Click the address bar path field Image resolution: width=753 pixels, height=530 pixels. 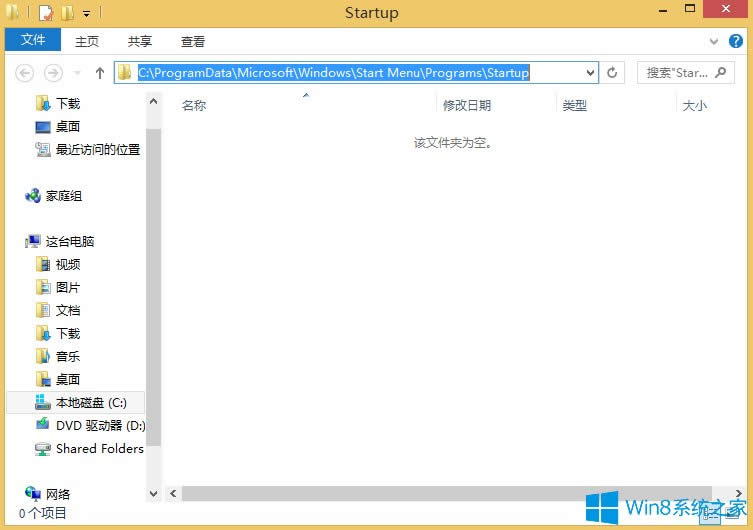tap(355, 72)
